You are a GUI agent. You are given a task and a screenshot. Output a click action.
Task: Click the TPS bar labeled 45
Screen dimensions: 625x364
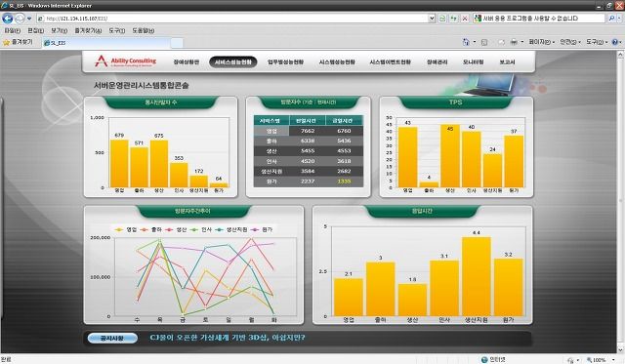tap(450, 156)
